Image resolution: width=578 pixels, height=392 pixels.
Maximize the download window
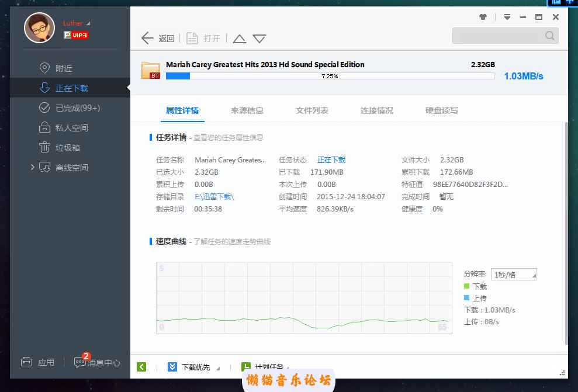pos(539,16)
